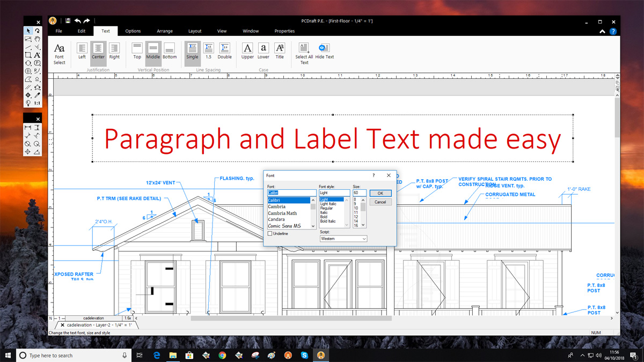The width and height of the screenshot is (644, 362).
Task: Convert text to Upper case
Action: point(247,51)
